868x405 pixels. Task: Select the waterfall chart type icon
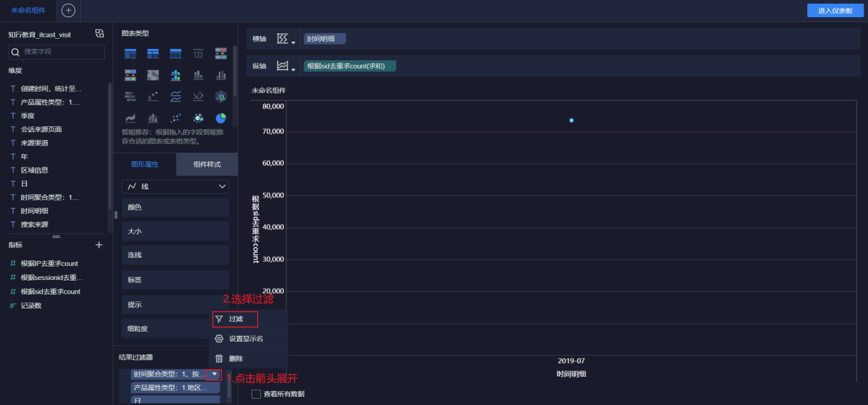click(153, 96)
